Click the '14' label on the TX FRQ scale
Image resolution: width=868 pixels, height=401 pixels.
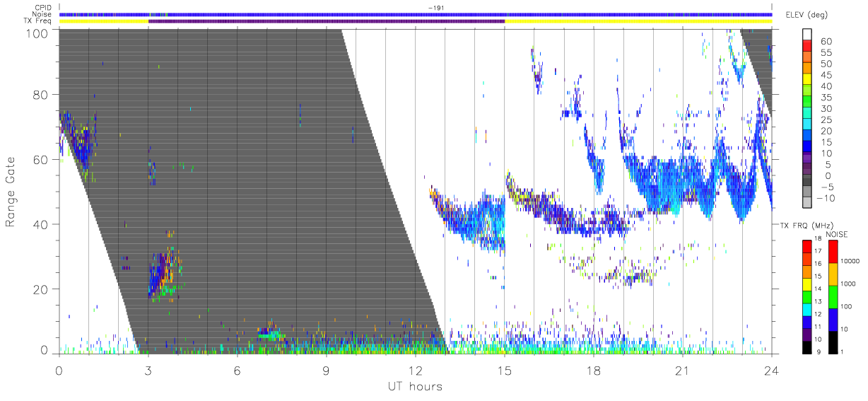click(818, 289)
